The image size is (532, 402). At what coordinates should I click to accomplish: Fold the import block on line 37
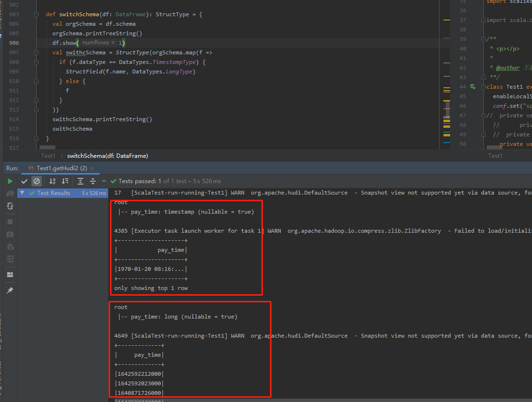(x=483, y=20)
